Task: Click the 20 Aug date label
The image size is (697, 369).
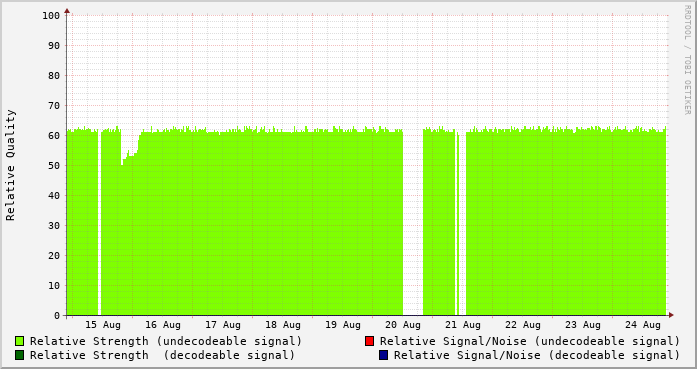Action: pos(403,325)
